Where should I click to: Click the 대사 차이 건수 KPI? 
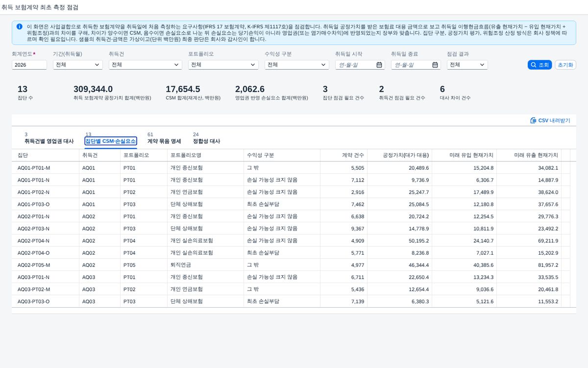point(455,93)
